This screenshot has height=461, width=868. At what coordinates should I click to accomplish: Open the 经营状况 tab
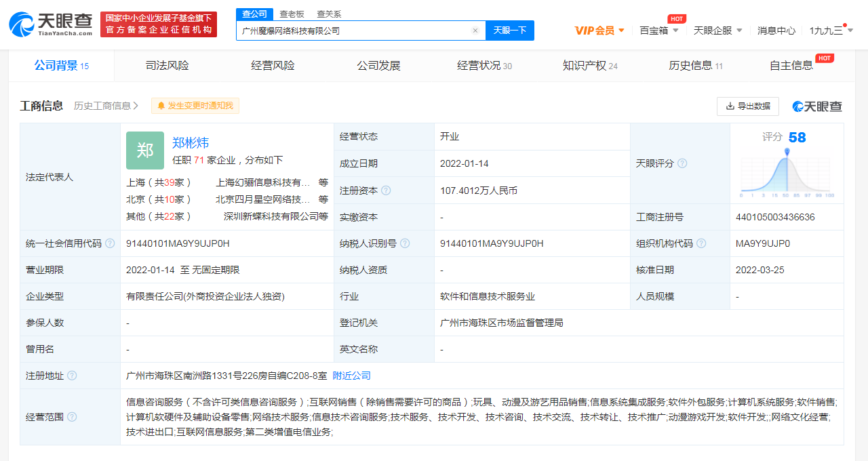[x=484, y=66]
